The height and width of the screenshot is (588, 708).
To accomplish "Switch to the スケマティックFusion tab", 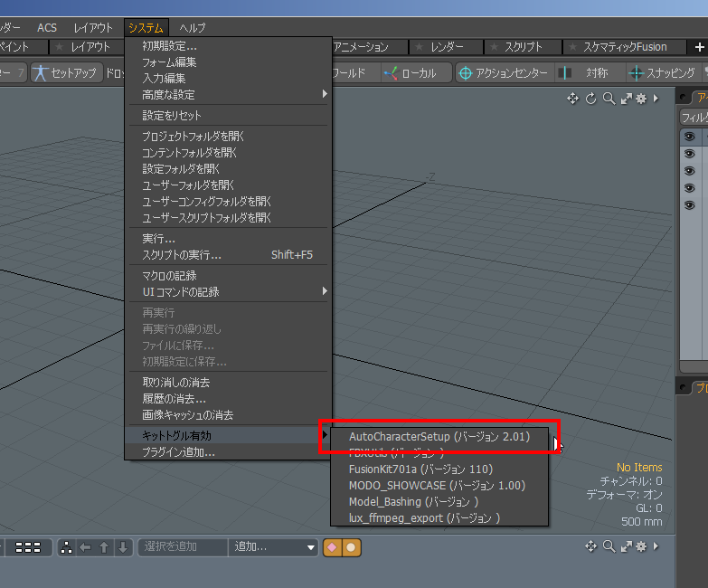I will point(625,47).
